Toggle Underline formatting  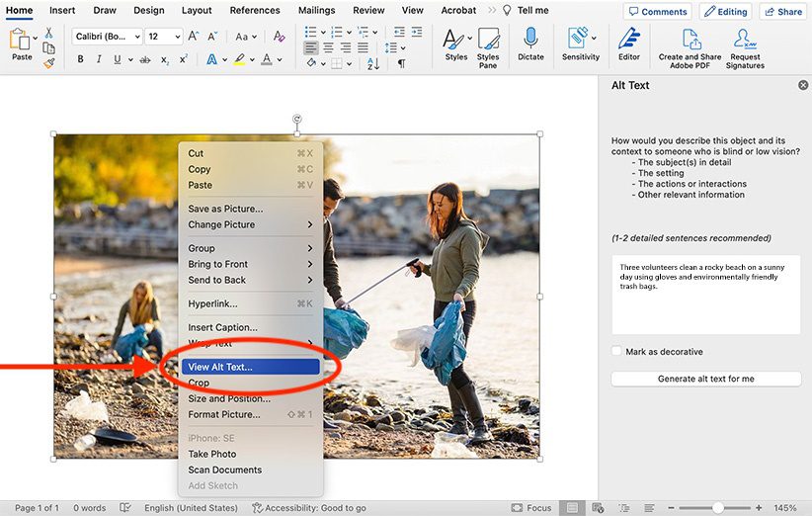(117, 59)
